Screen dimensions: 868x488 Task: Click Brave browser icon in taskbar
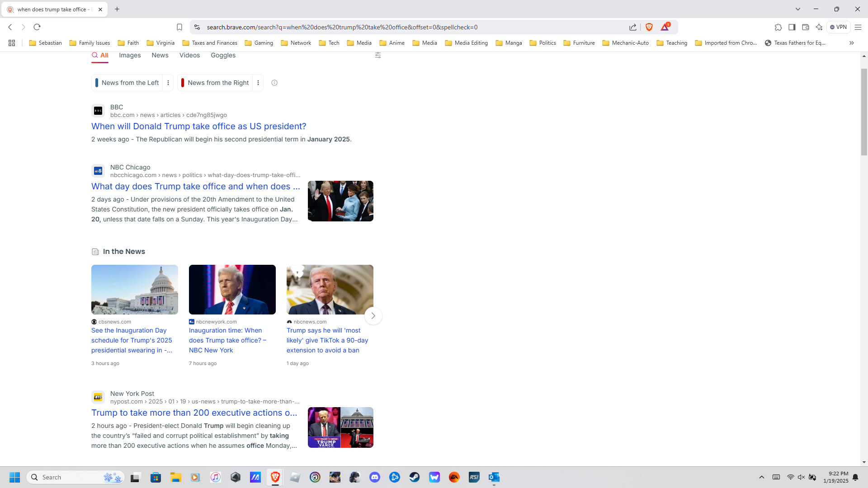click(275, 477)
